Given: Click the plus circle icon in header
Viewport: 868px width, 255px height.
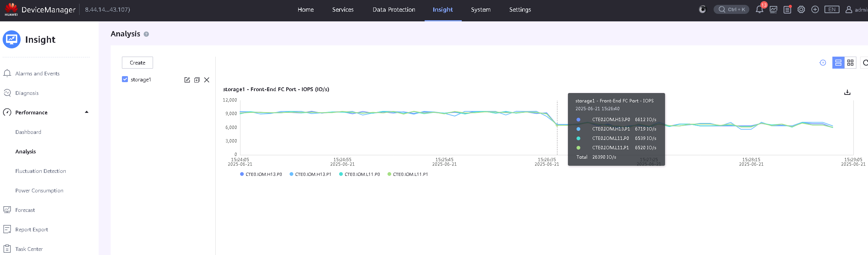Looking at the screenshot, I should [x=815, y=9].
